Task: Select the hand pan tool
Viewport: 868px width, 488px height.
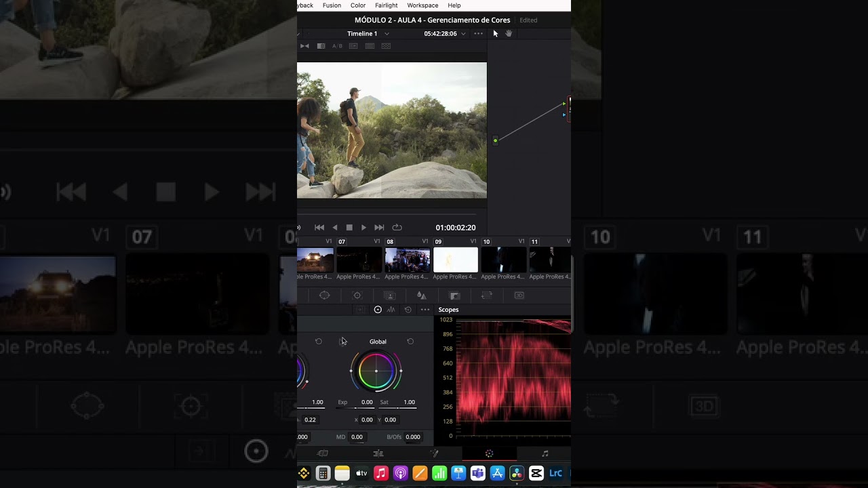Action: (x=509, y=33)
